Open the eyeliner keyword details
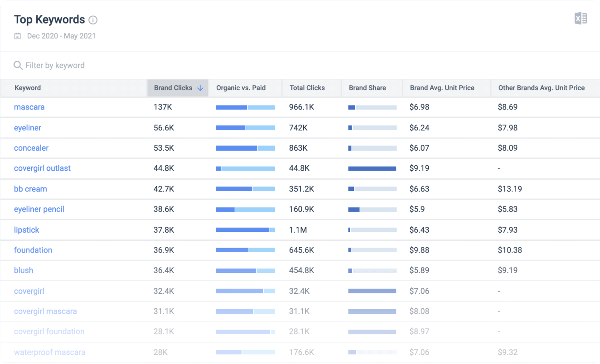Image resolution: width=600 pixels, height=364 pixels. [28, 128]
